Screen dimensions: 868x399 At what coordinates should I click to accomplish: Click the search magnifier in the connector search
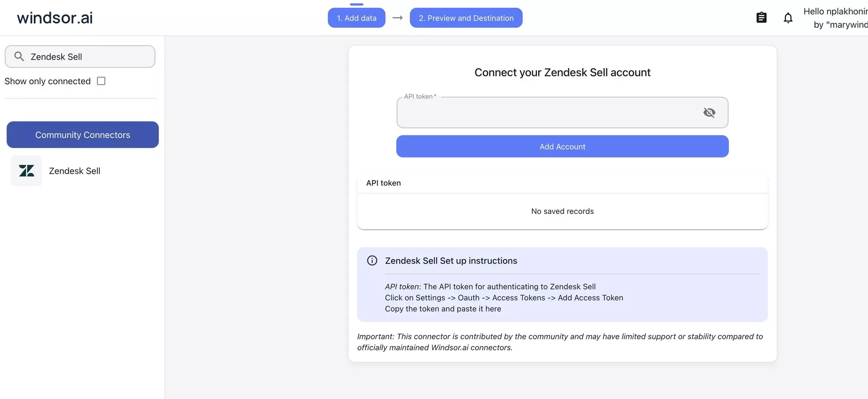[x=18, y=56]
